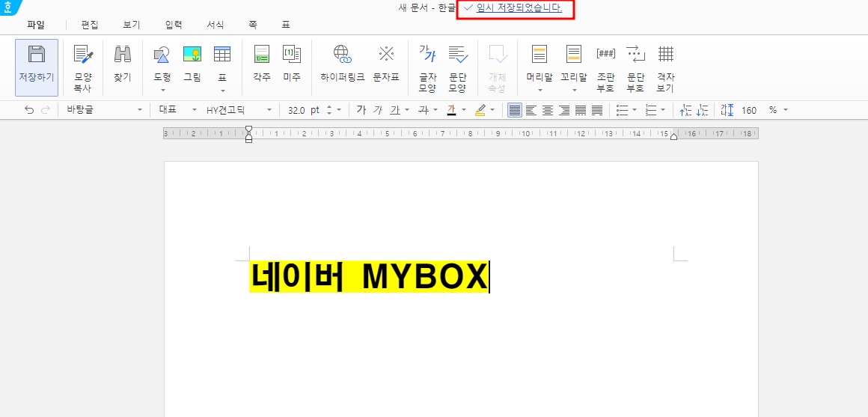The image size is (868, 417).
Task: Click the bullet list icon
Action: click(x=623, y=110)
